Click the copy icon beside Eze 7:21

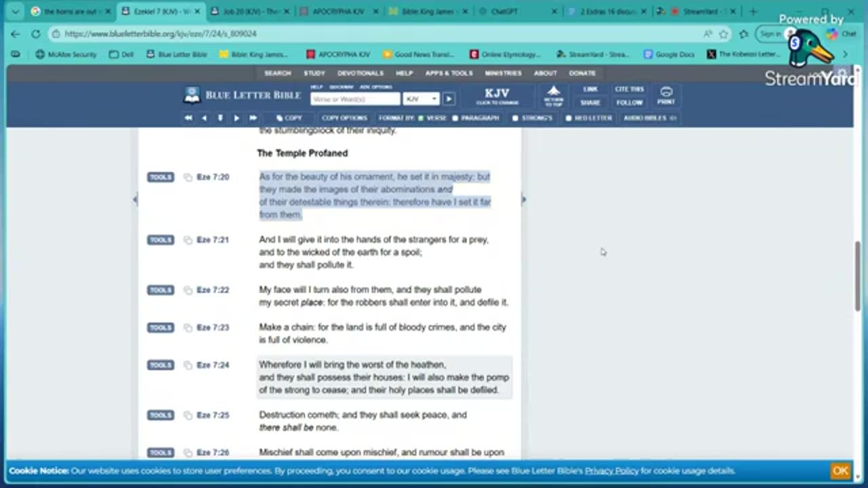(188, 240)
